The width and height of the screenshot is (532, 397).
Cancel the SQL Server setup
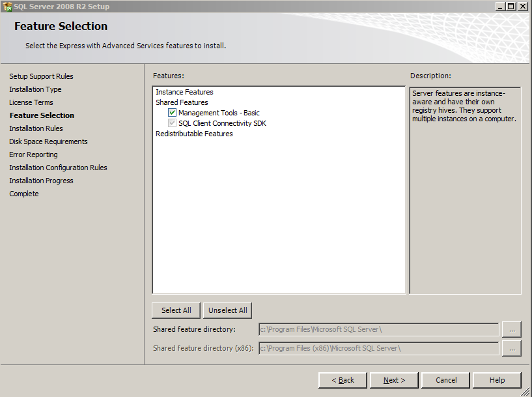coord(446,380)
